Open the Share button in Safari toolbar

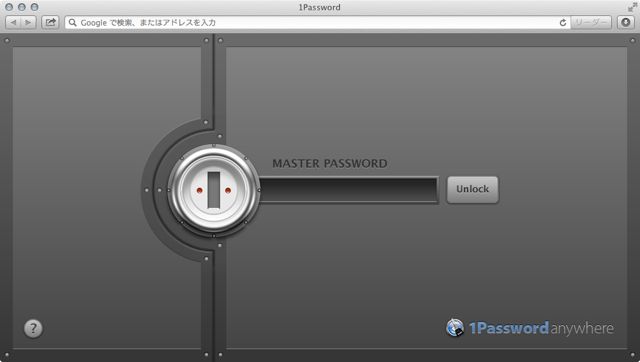50,22
